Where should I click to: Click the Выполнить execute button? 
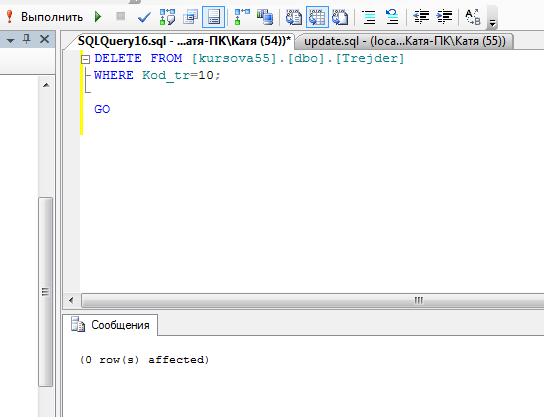click(45, 17)
